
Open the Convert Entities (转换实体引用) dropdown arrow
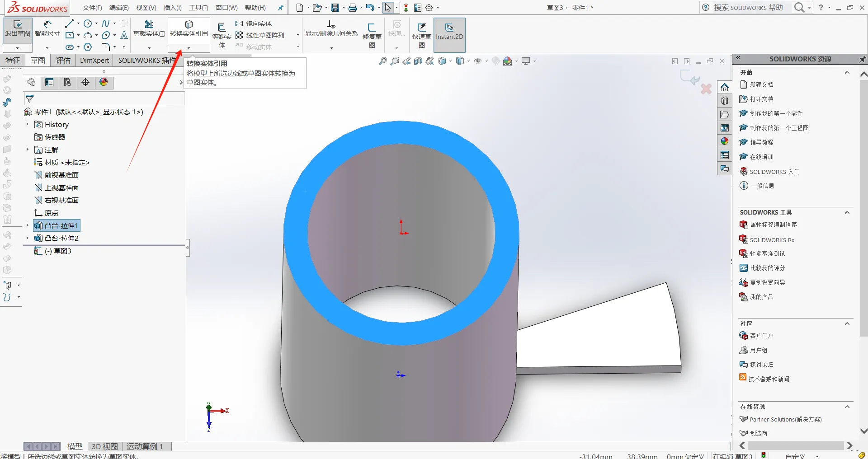tap(189, 48)
